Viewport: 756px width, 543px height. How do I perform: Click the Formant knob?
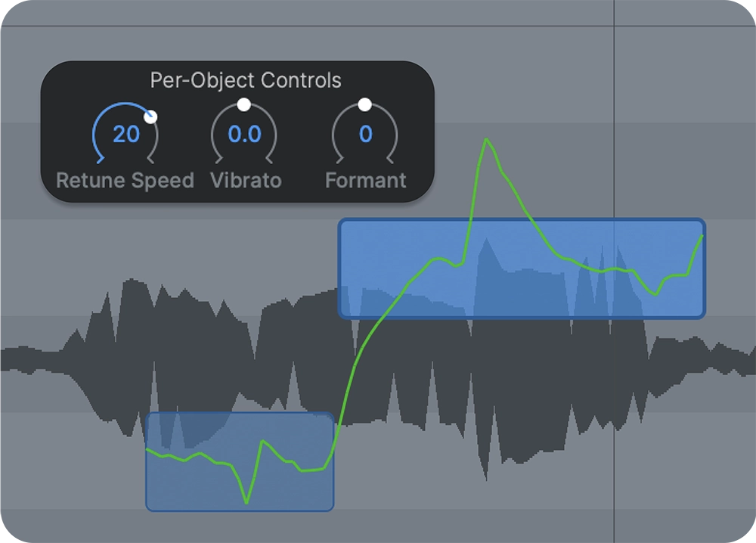coord(365,135)
